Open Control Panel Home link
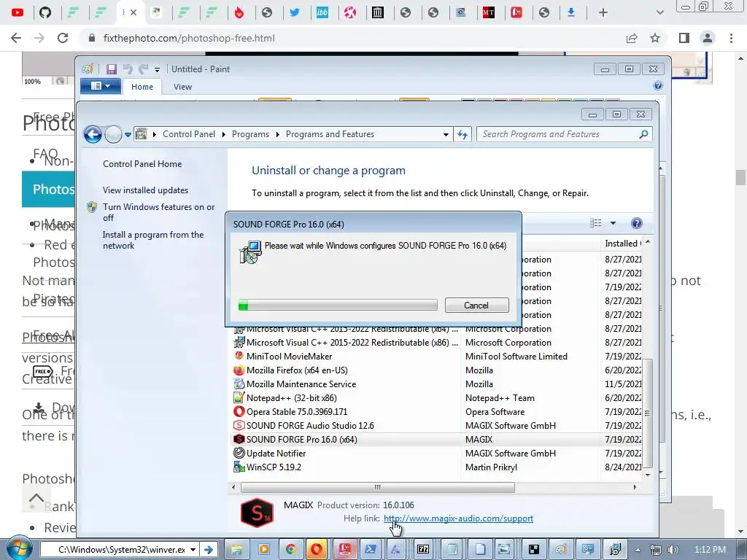The height and width of the screenshot is (560, 747). click(x=142, y=164)
